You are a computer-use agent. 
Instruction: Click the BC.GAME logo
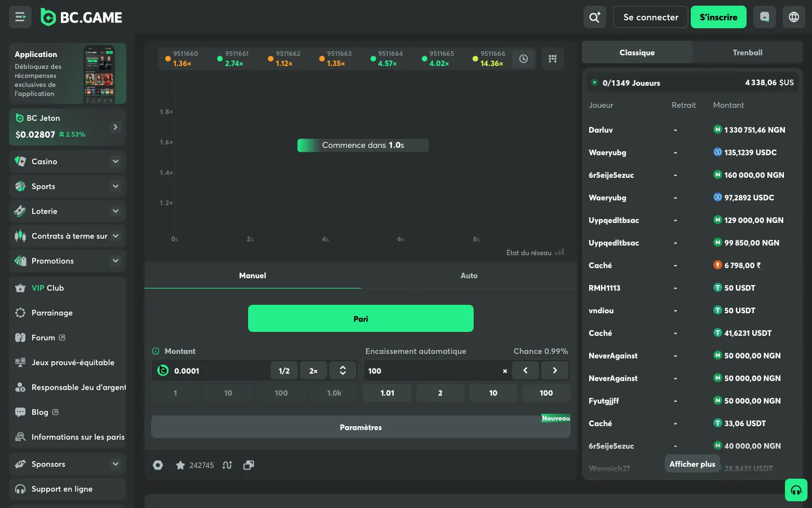tap(82, 17)
